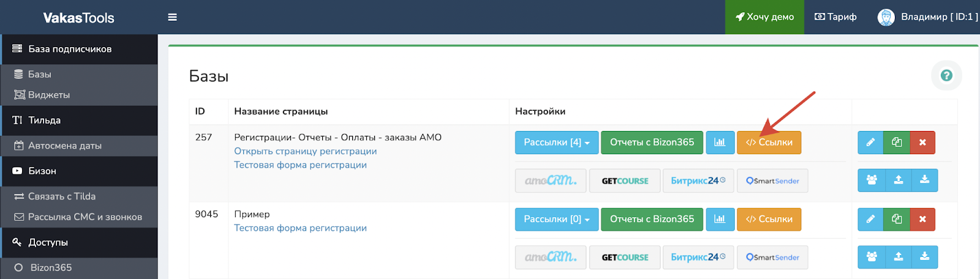Click the download icon for base 257
Viewport: 980px width, 279px height.
pyautogui.click(x=924, y=180)
